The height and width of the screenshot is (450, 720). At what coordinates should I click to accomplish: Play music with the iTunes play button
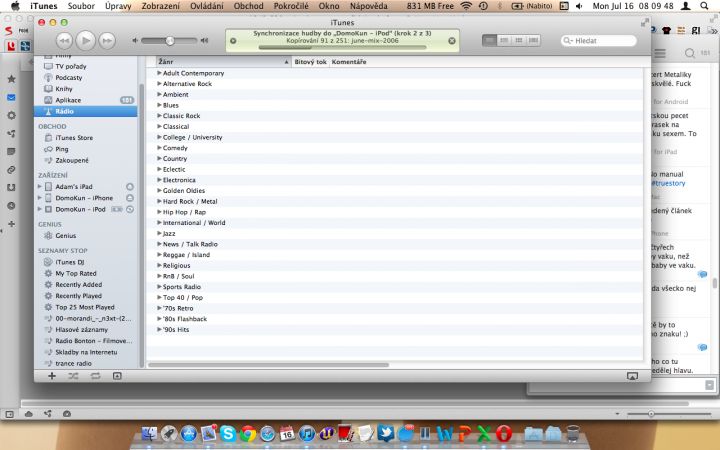[85, 41]
